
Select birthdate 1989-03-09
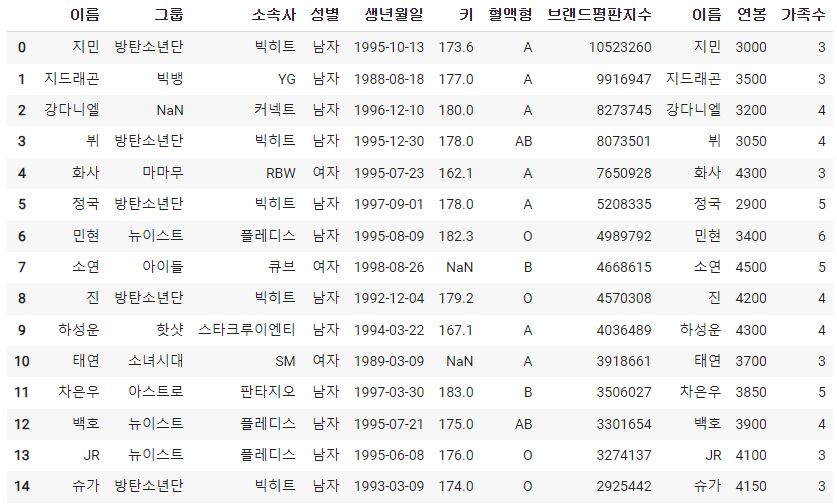point(389,361)
